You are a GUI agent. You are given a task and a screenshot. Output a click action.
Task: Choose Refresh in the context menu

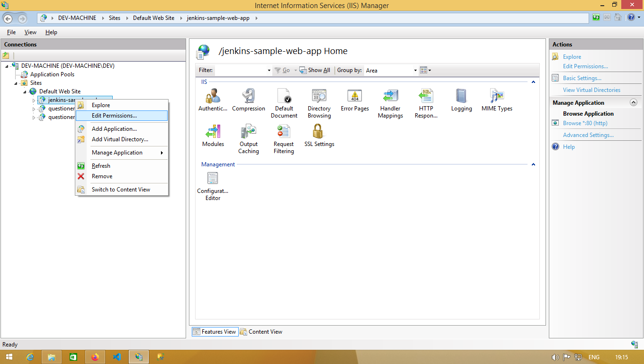(x=122, y=166)
